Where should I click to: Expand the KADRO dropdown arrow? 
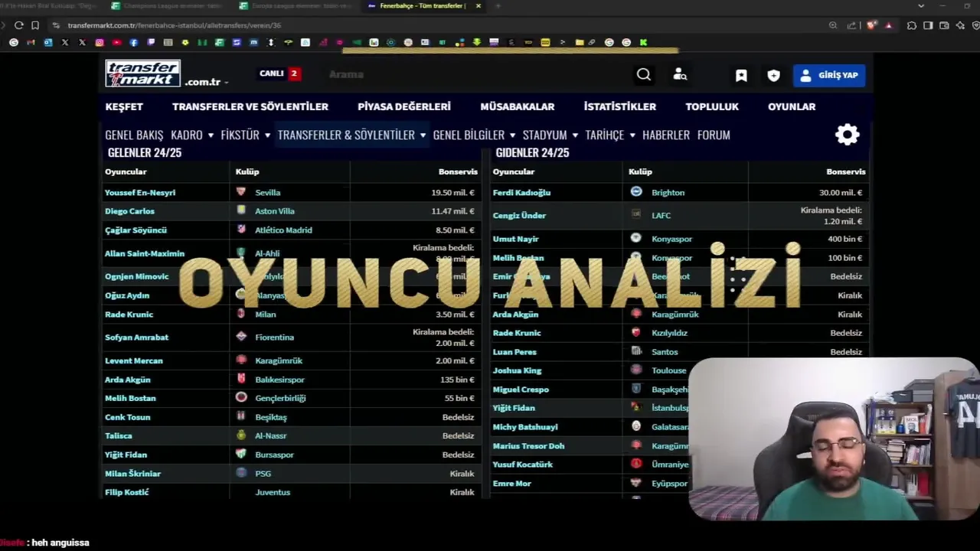211,135
